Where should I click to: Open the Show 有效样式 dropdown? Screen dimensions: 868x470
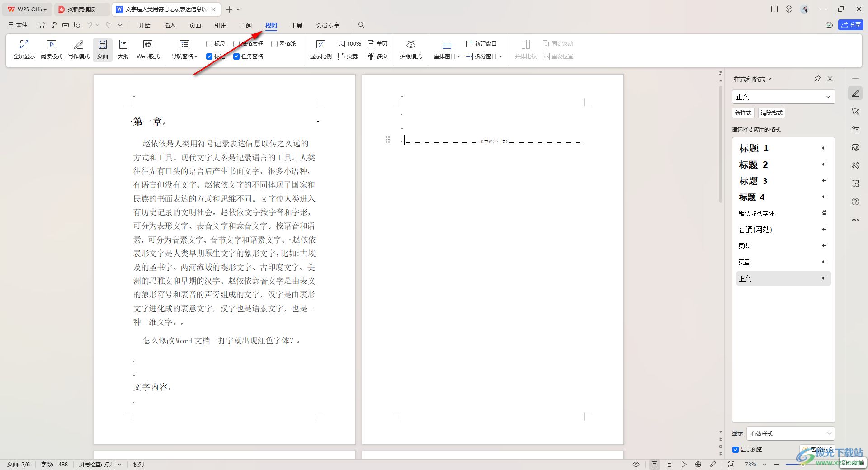pyautogui.click(x=790, y=433)
